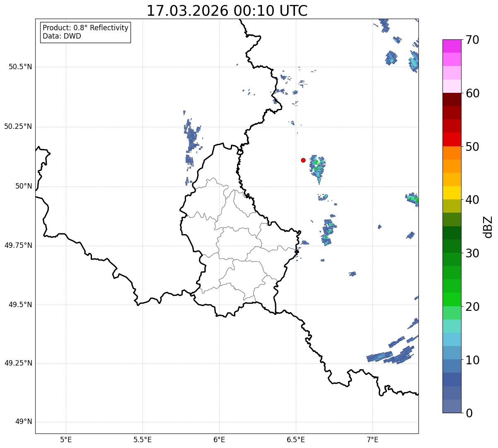
Task: Click the 70 tick on the colorbar
Action: click(x=472, y=40)
